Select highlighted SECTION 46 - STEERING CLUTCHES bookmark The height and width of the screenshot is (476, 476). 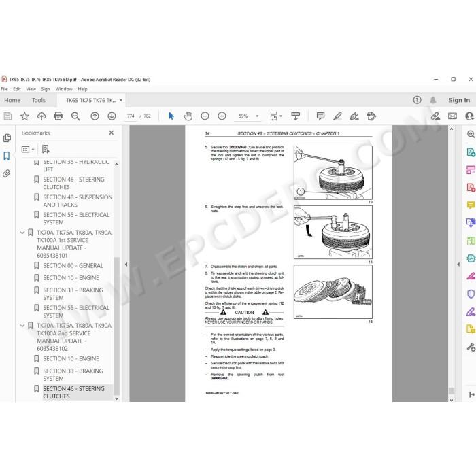[x=73, y=392]
